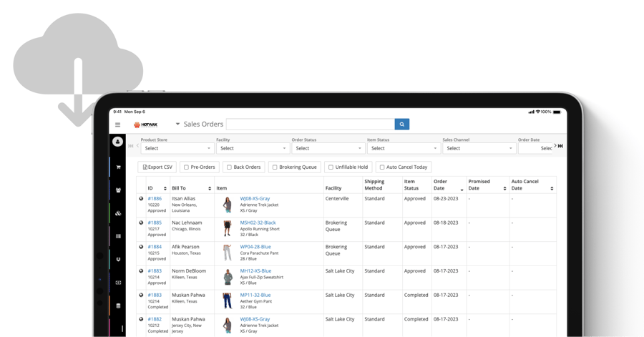
Task: Enable the Pre-Orders checkbox
Action: (186, 167)
